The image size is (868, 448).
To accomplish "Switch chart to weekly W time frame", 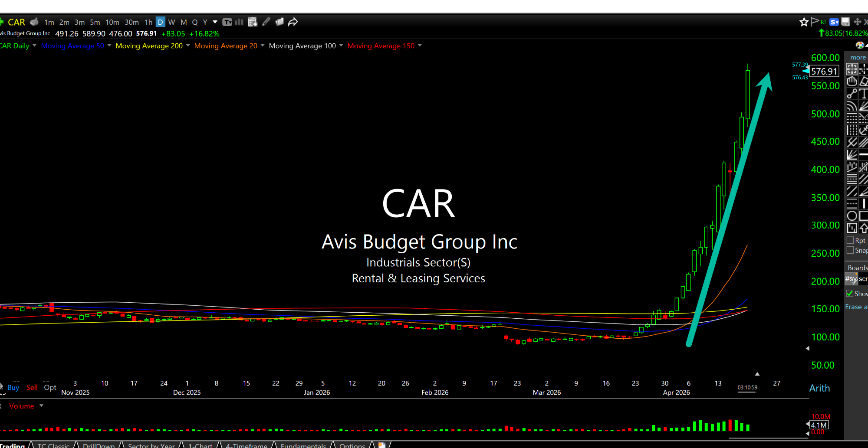I will click(171, 22).
